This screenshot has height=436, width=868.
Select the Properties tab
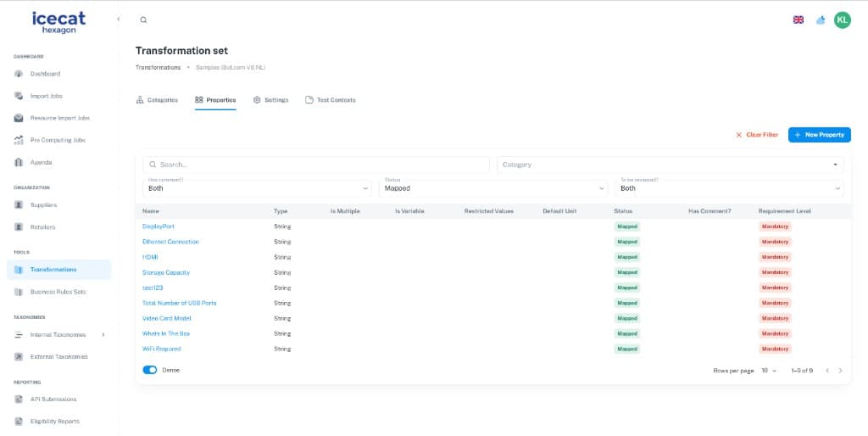point(215,100)
